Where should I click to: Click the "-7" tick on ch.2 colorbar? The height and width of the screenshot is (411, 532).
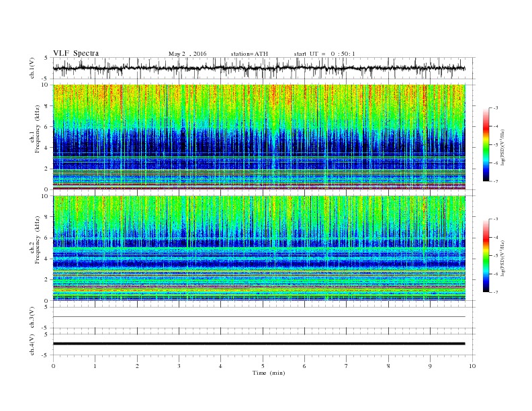coord(496,292)
